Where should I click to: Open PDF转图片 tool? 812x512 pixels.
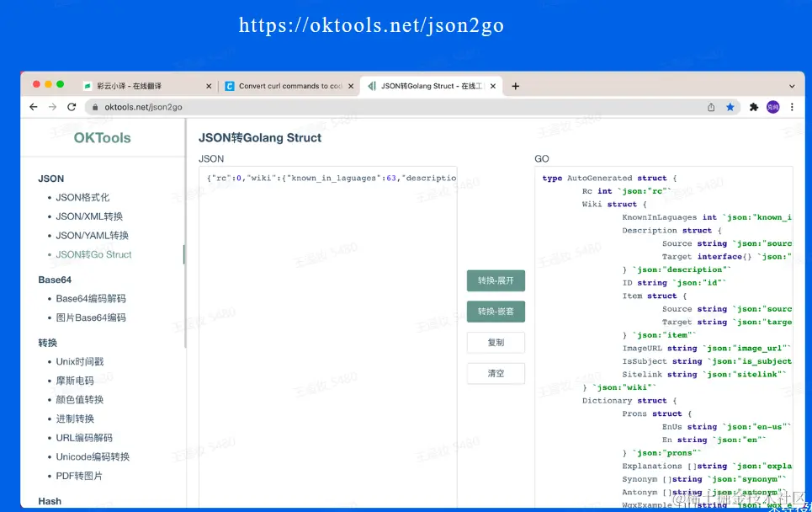[79, 477]
